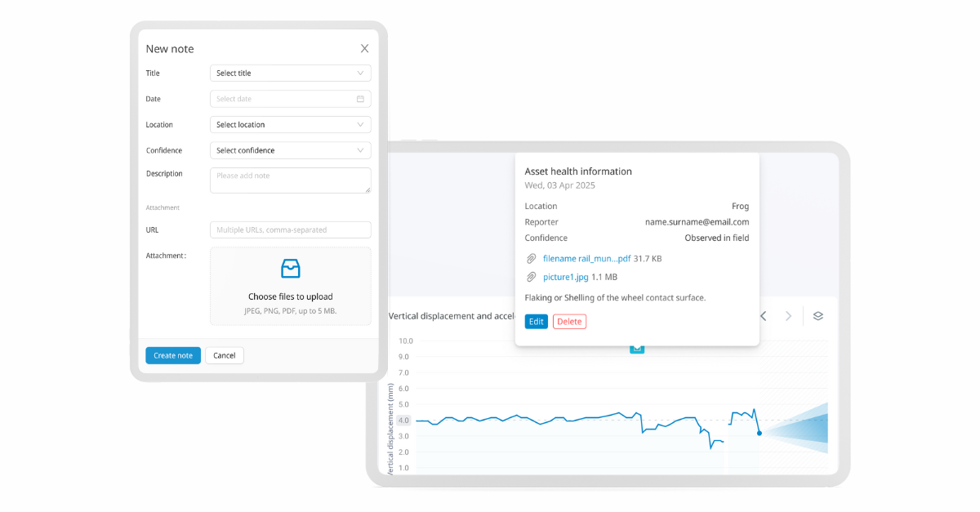Click the calendar icon in Date field

[360, 99]
